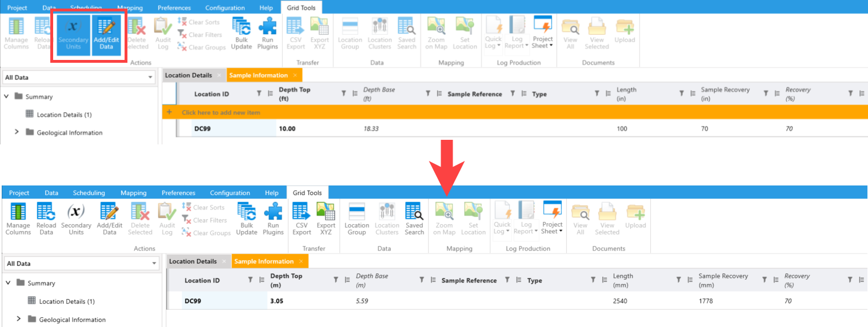Click Clear Filters in the lower ribbon
This screenshot has width=868, height=327.
204,220
